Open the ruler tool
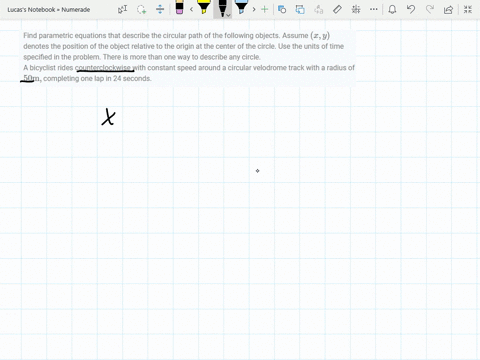 coord(337,9)
